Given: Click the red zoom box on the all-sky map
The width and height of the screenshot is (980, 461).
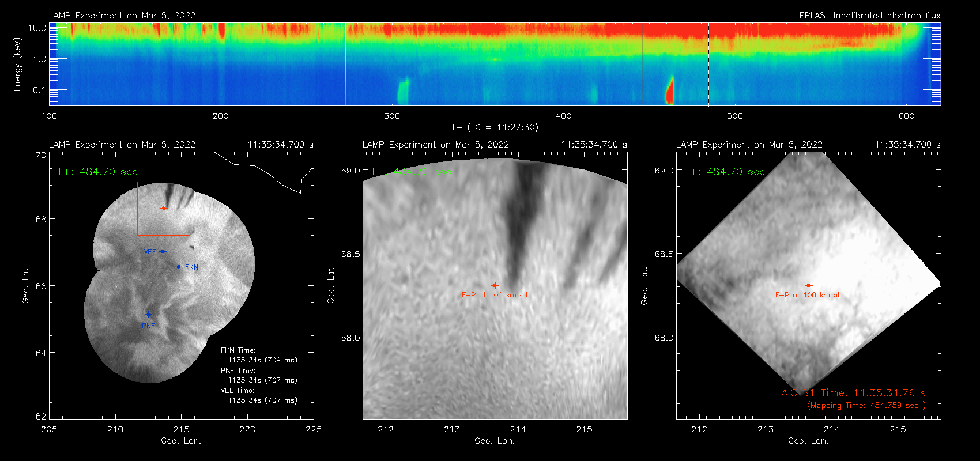Looking at the screenshot, I should pyautogui.click(x=164, y=209).
